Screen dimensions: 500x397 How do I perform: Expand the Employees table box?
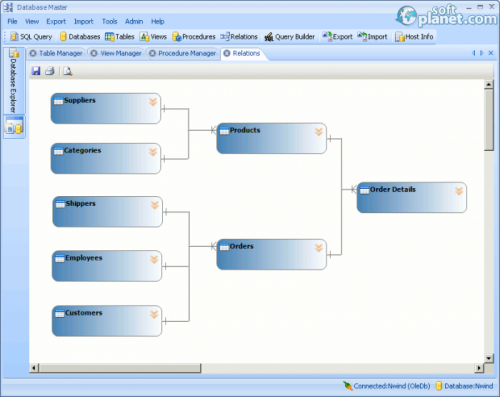pyautogui.click(x=154, y=259)
